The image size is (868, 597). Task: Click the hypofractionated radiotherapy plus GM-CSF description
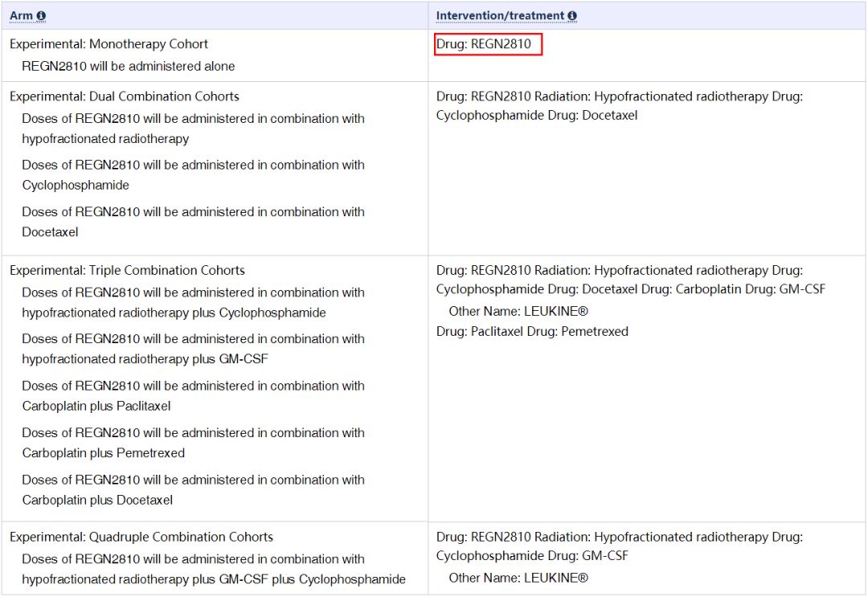(193, 349)
